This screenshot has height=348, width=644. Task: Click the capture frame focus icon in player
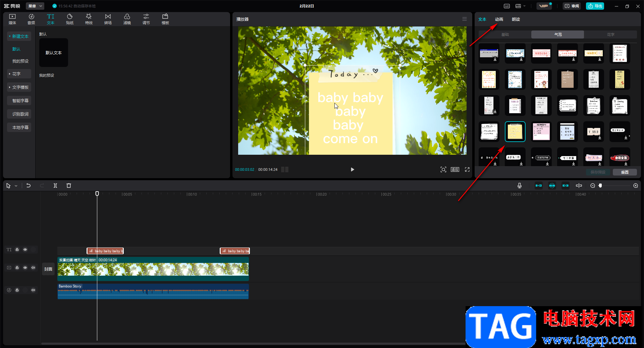(x=443, y=169)
